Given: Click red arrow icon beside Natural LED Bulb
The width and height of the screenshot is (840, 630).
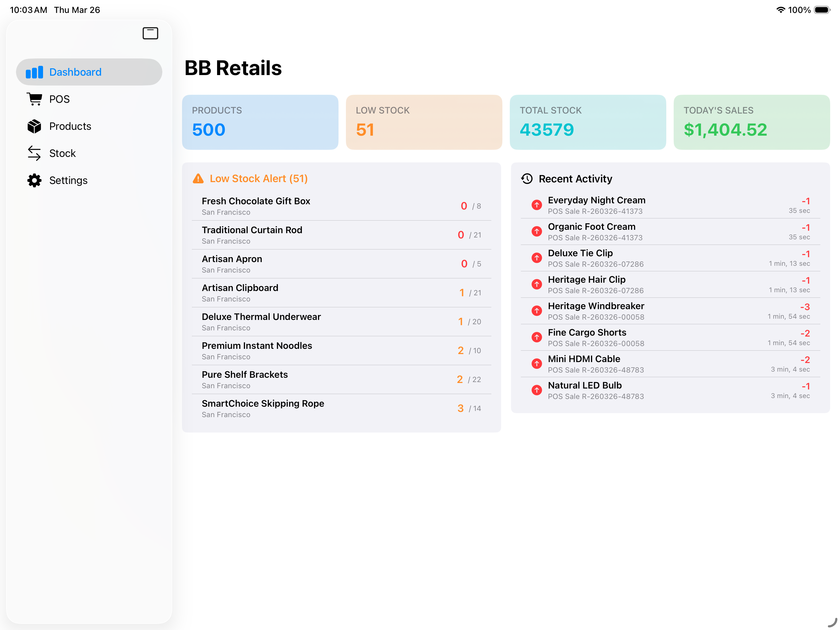Looking at the screenshot, I should [536, 390].
